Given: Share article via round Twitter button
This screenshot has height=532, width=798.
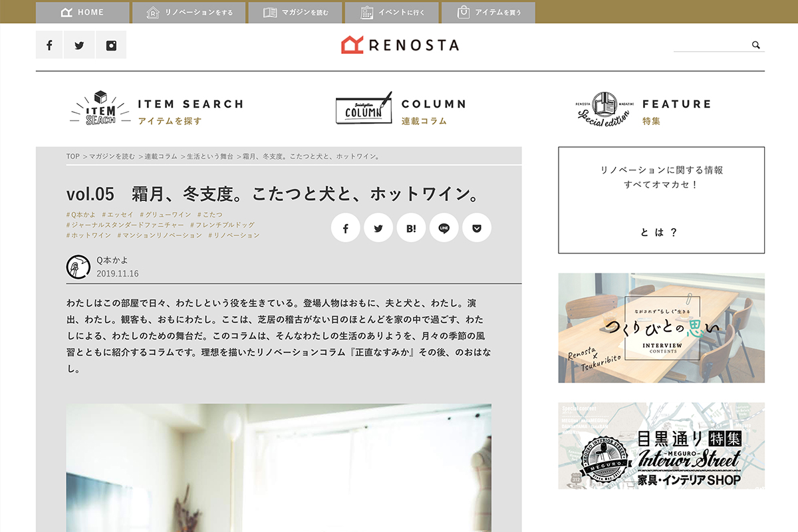Looking at the screenshot, I should 378,228.
